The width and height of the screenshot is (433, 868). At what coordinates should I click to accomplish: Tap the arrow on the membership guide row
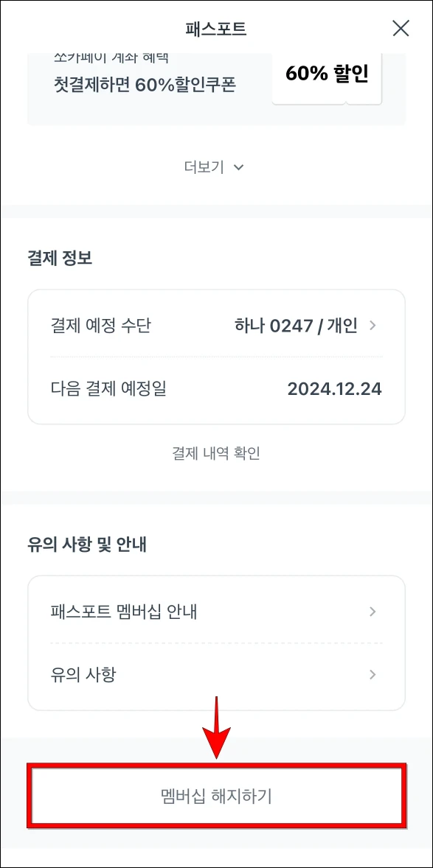point(373,612)
